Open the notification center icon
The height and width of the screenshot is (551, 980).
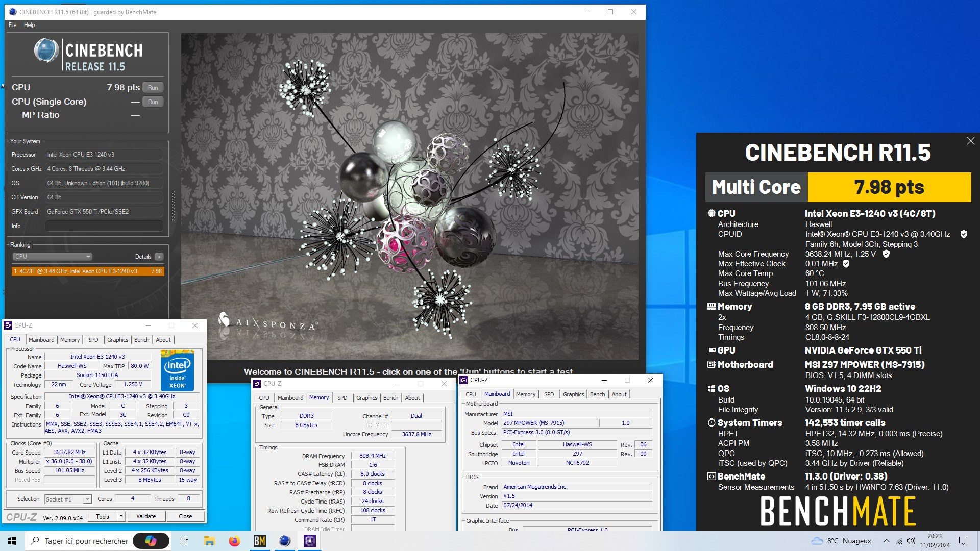pos(963,541)
